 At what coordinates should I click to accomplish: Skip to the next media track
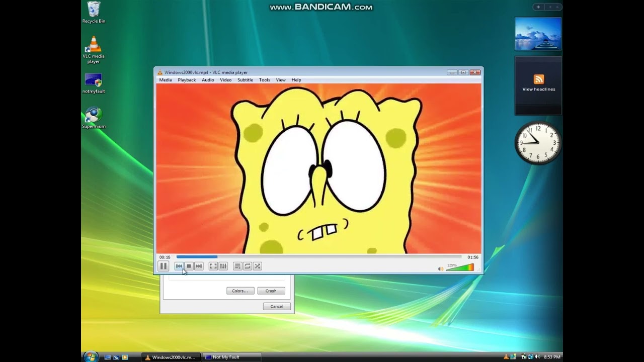[x=199, y=266]
